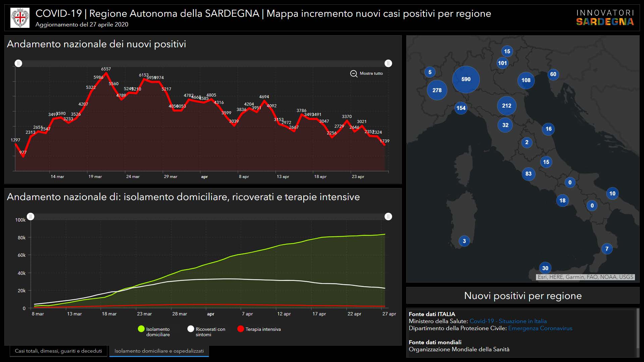Click right range handle of isolamento chart

tap(388, 217)
